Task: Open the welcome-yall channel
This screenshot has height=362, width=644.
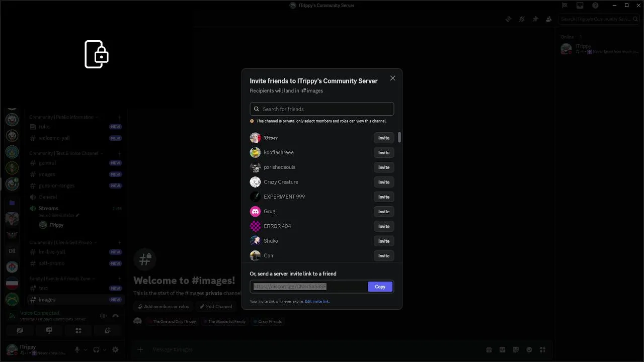Action: pyautogui.click(x=75, y=138)
